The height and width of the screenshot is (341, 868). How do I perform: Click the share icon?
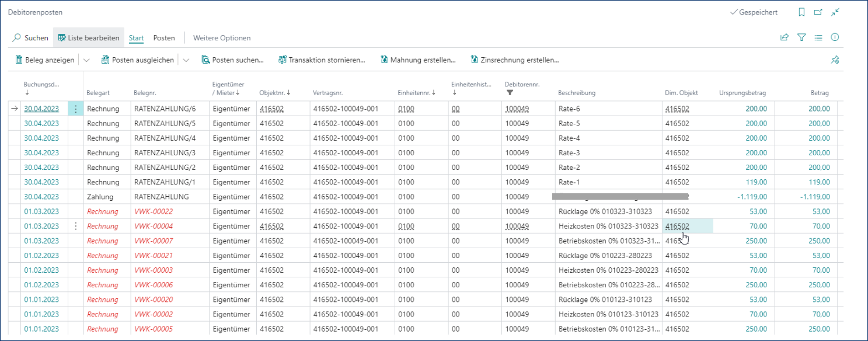click(784, 37)
